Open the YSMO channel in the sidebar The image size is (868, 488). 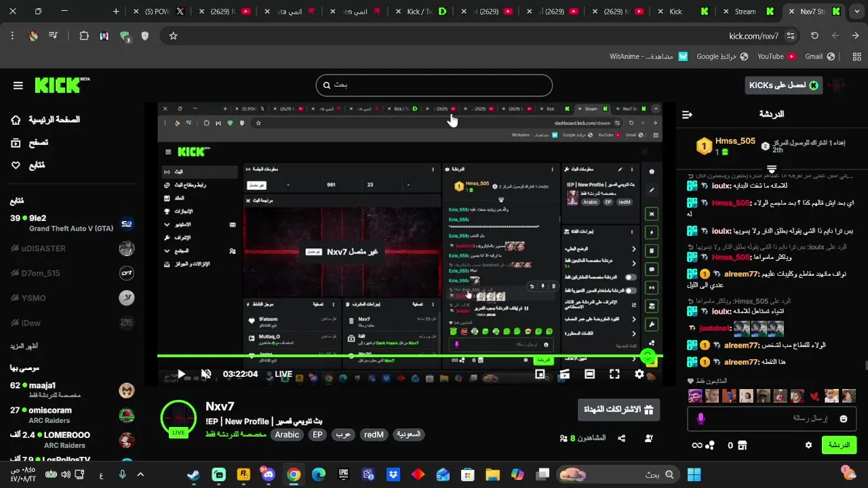[72, 298]
